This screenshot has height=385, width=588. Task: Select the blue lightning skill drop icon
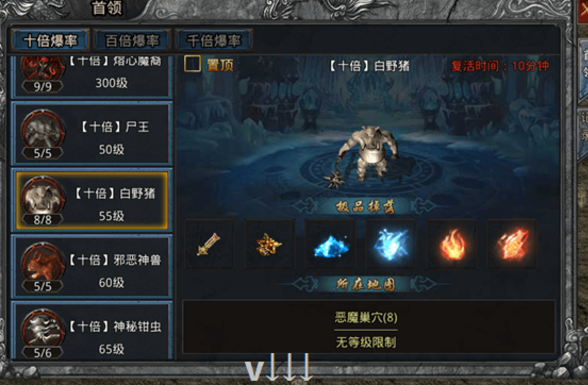click(x=391, y=244)
